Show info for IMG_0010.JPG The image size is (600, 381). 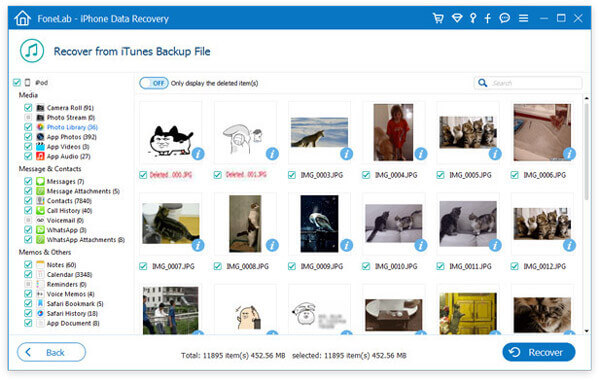[421, 245]
